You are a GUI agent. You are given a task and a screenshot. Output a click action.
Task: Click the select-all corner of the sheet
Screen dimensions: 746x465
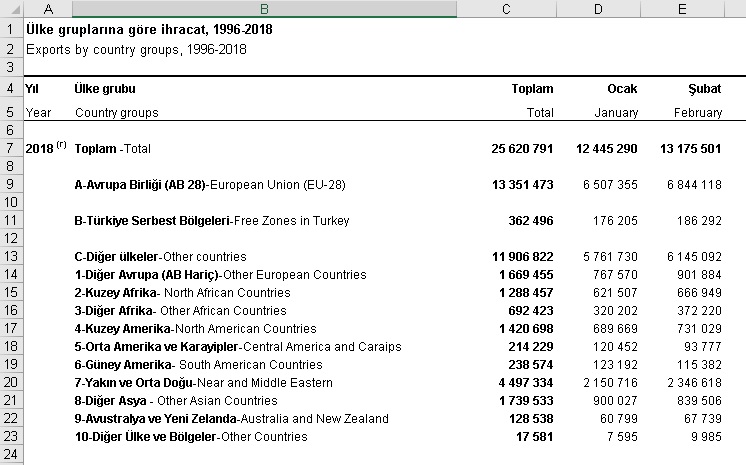click(9, 9)
